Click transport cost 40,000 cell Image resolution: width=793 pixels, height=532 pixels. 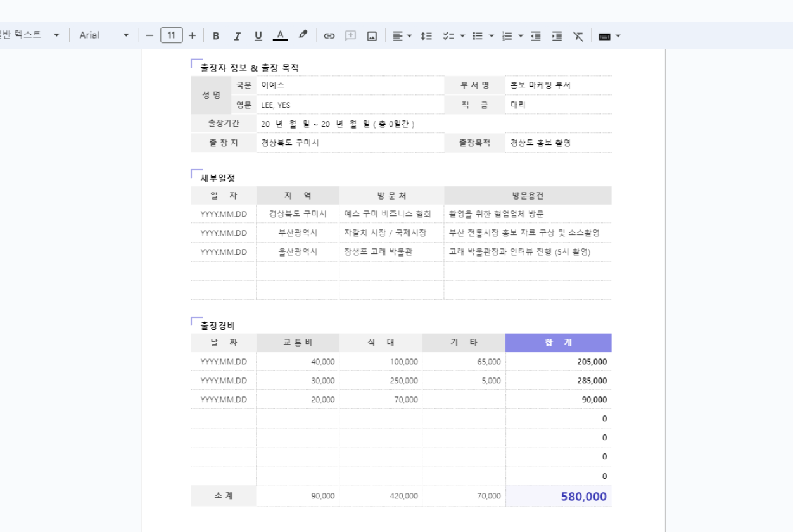point(298,362)
